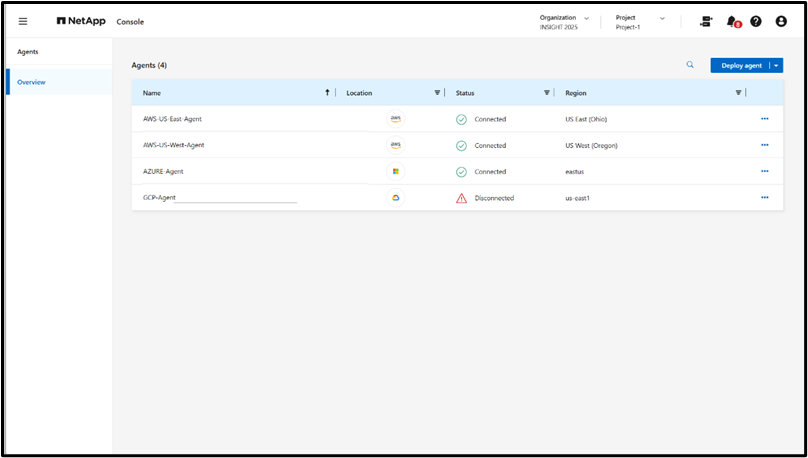Filter by Location column
Viewport: 808px width, 458px height.
[437, 93]
